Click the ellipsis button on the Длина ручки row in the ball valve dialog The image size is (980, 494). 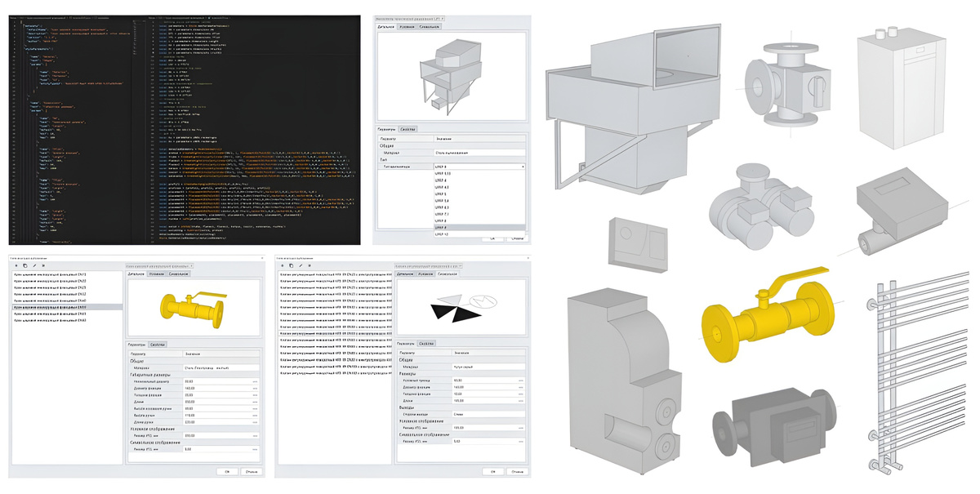pyautogui.click(x=255, y=421)
